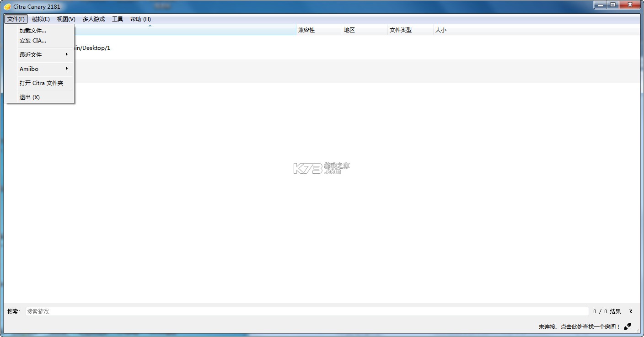The width and height of the screenshot is (644, 337).
Task: Click 未连接 status to find a room
Action: [x=579, y=327]
